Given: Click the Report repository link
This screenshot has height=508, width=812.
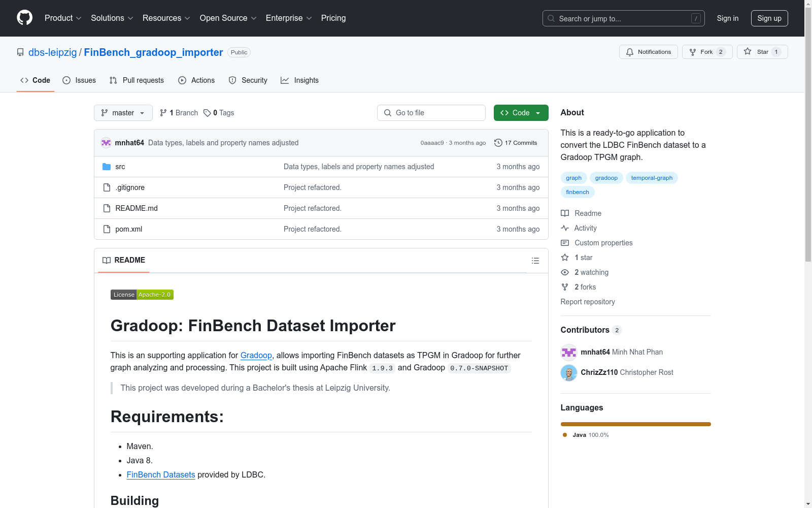Looking at the screenshot, I should (x=588, y=302).
